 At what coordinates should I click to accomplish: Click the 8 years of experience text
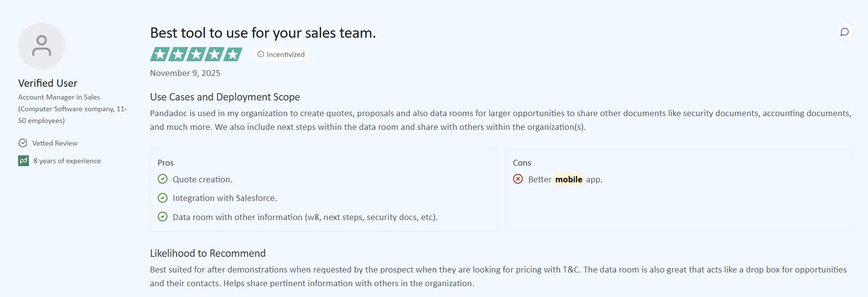(67, 161)
